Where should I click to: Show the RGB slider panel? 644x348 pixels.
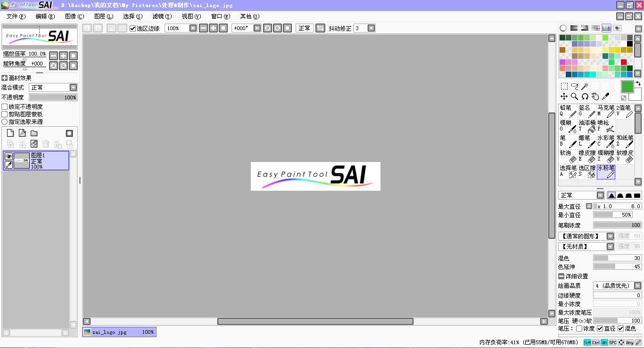(x=574, y=28)
